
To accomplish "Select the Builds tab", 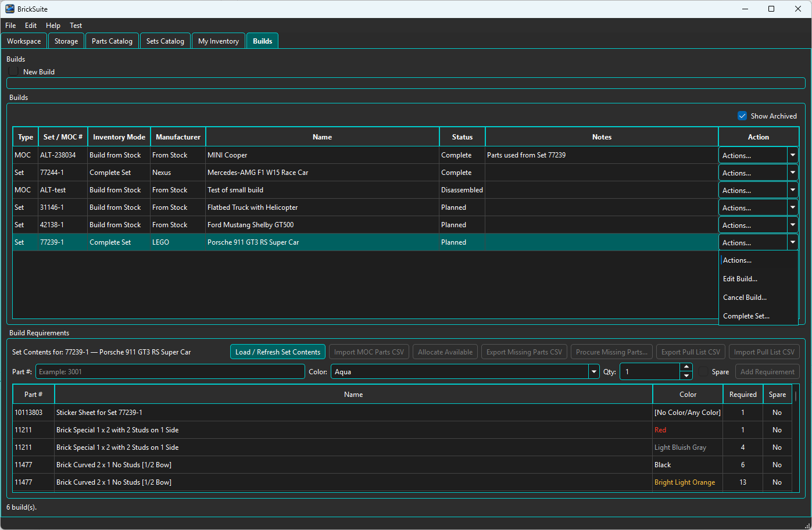I will 263,41.
